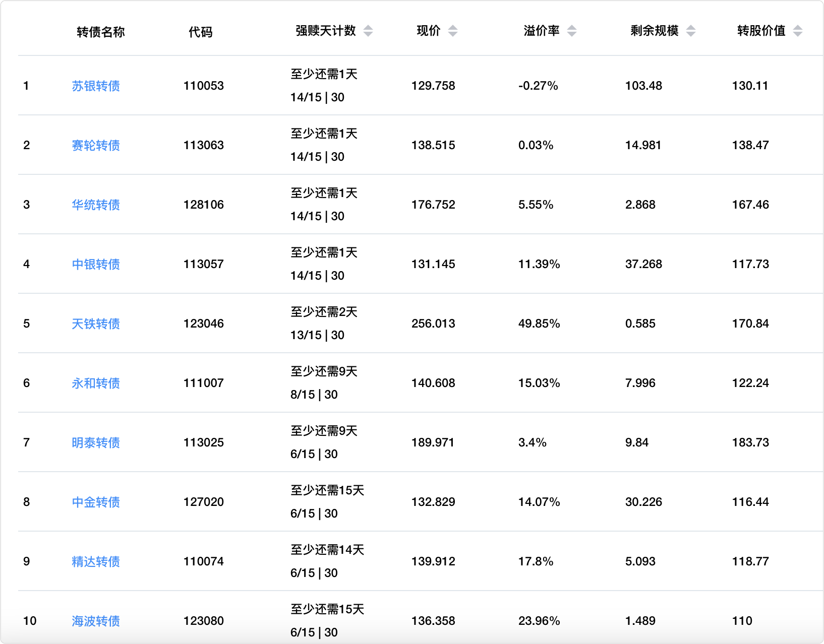Open the 精达转债 bond details
824x644 pixels.
point(96,562)
